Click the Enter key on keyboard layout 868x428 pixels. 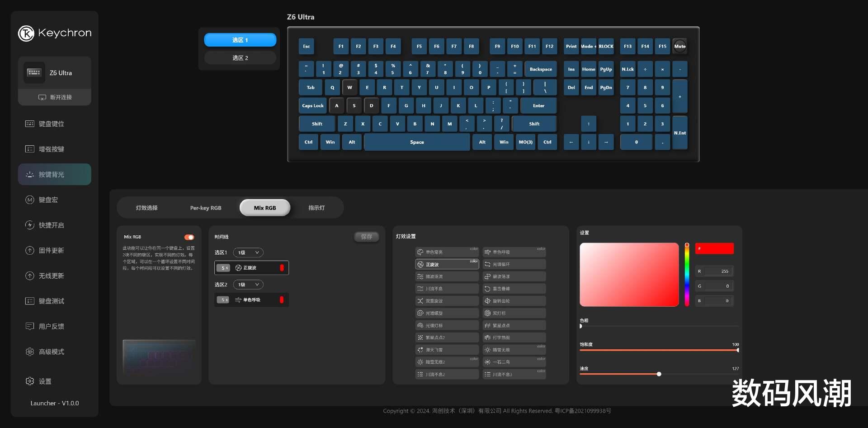pyautogui.click(x=538, y=105)
